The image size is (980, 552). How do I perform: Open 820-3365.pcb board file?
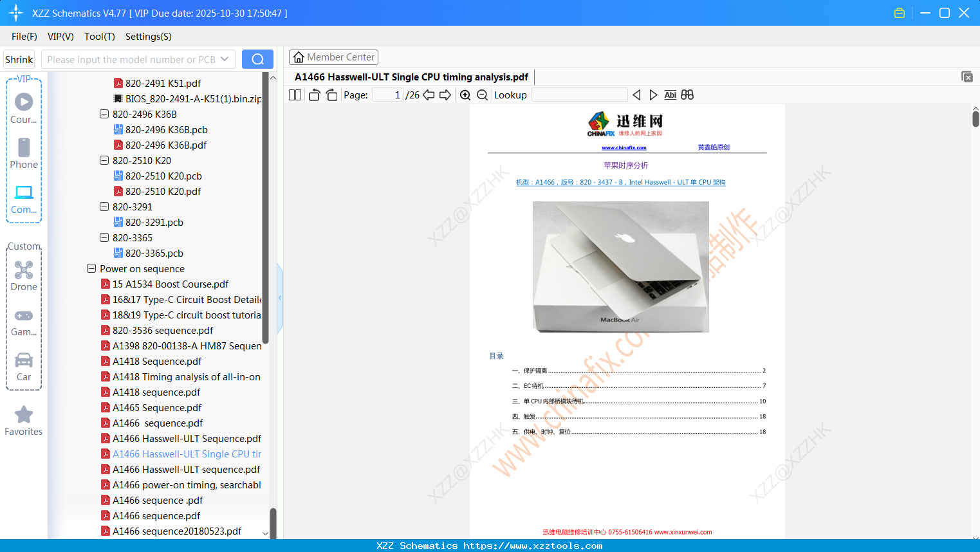[x=148, y=253]
